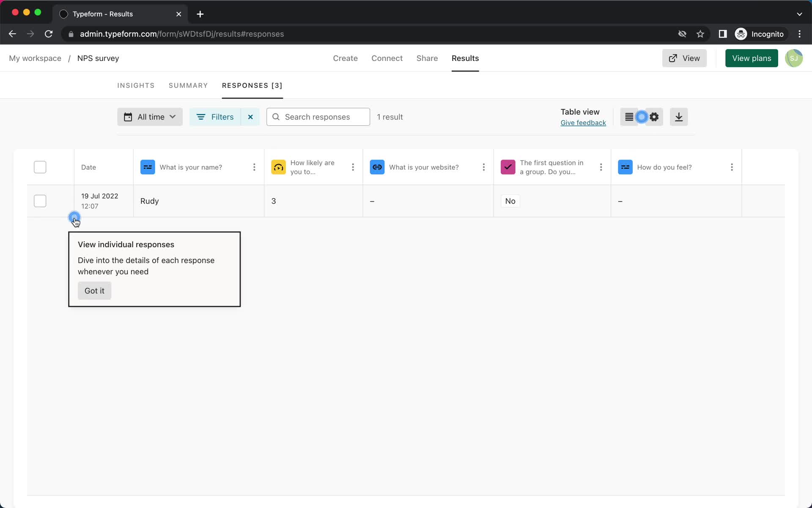The width and height of the screenshot is (812, 508).
Task: Toggle the row checkbox for Rudy's response
Action: [x=40, y=201]
